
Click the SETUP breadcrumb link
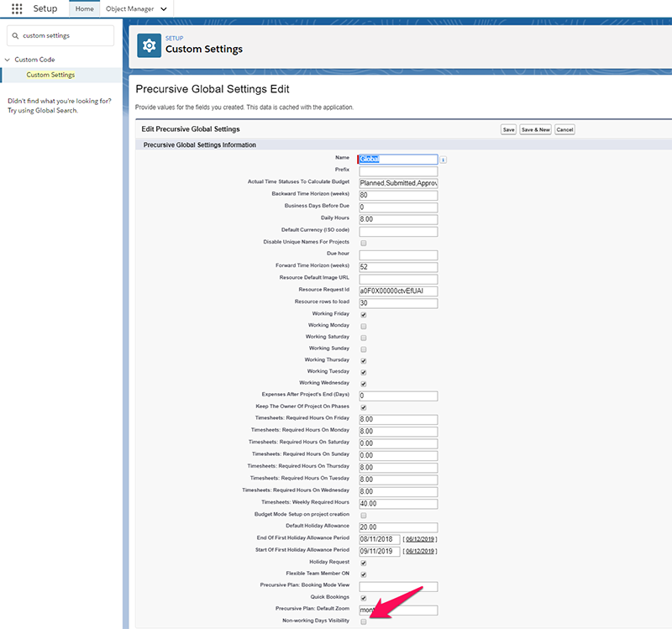(175, 38)
